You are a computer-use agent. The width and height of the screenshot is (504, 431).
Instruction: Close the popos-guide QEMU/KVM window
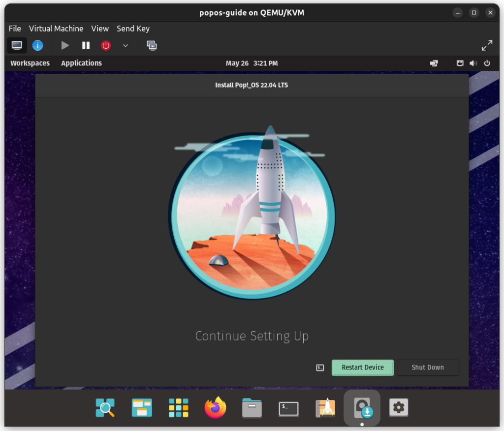[490, 13]
